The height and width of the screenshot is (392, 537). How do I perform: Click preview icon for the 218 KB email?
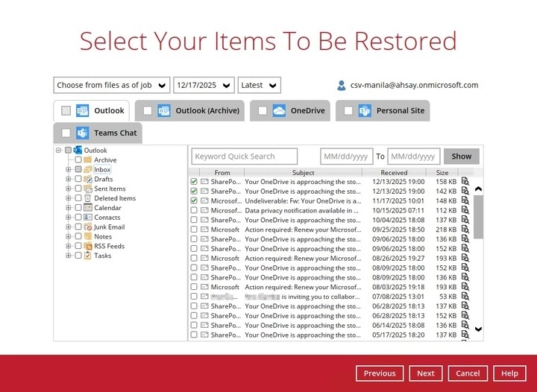click(x=465, y=230)
